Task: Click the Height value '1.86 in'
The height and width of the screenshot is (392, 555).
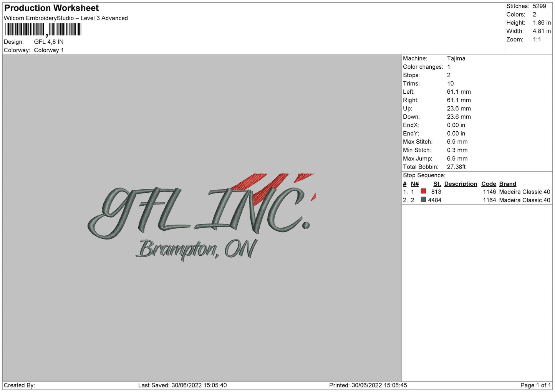Action: coord(542,23)
